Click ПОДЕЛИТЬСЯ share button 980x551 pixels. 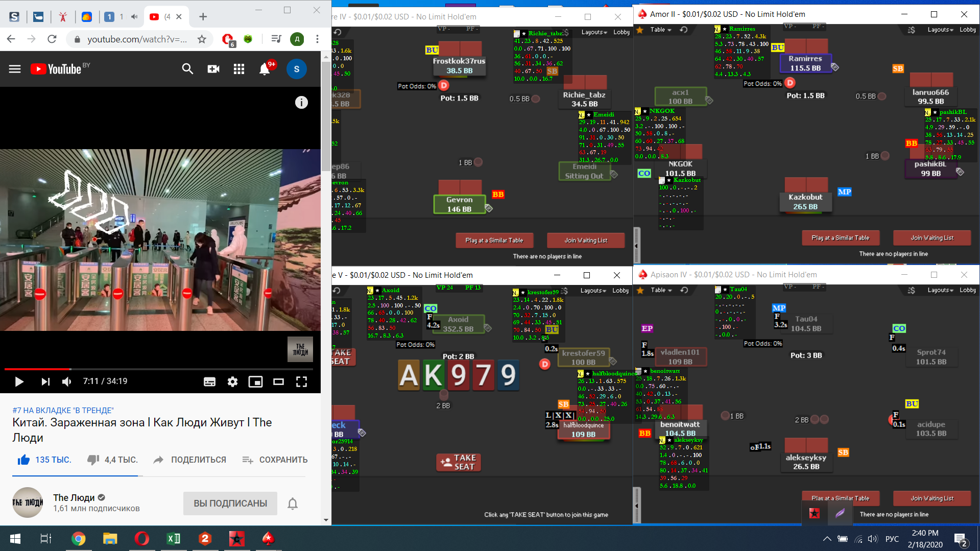tap(189, 460)
